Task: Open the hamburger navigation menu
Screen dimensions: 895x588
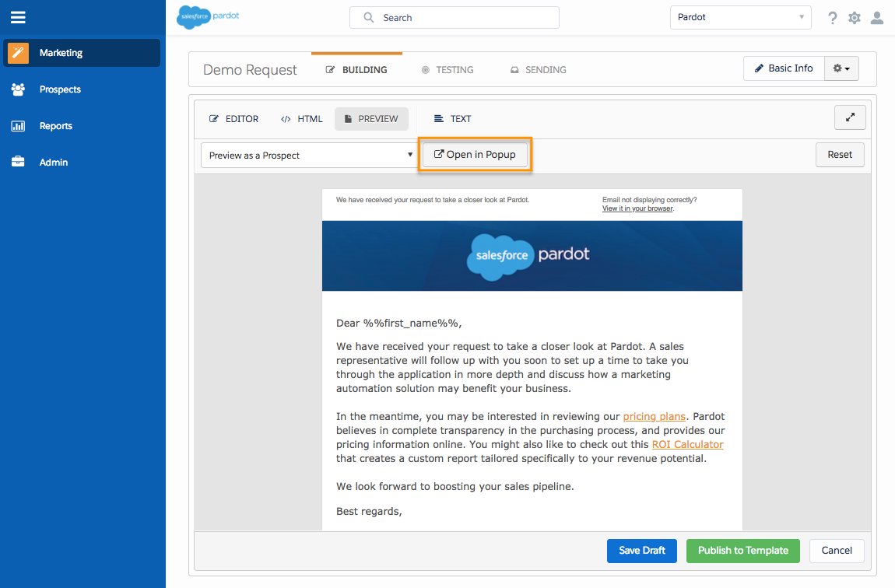Action: [19, 18]
